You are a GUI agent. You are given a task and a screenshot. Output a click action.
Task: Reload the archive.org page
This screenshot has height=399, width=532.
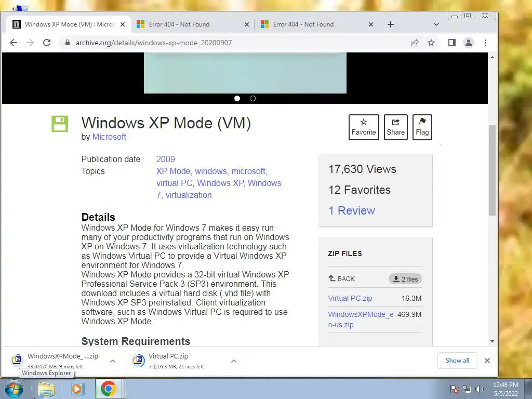point(47,43)
